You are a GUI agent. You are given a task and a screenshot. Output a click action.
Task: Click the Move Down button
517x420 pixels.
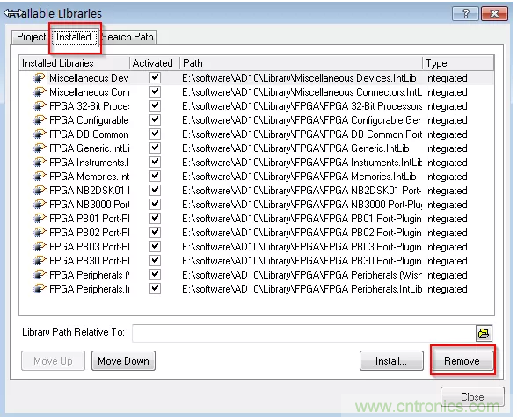click(123, 361)
